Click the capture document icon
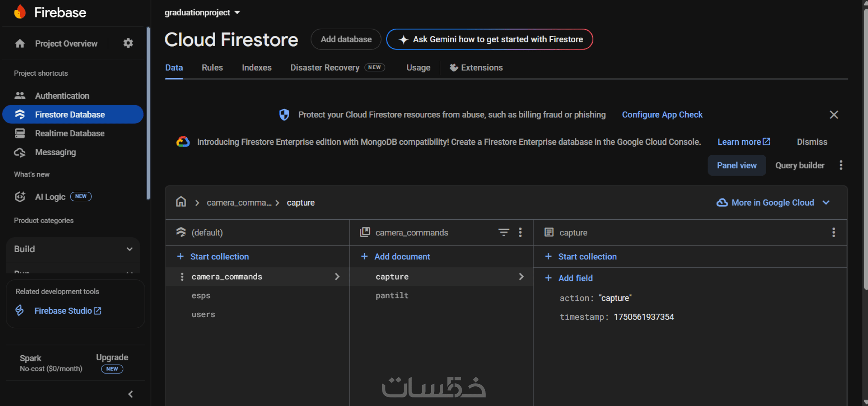The image size is (868, 406). click(549, 232)
